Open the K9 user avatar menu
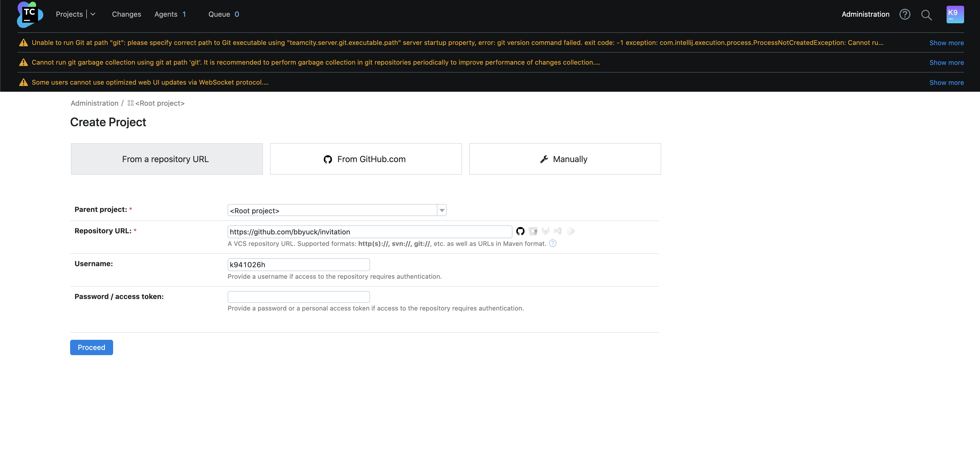 tap(955, 15)
